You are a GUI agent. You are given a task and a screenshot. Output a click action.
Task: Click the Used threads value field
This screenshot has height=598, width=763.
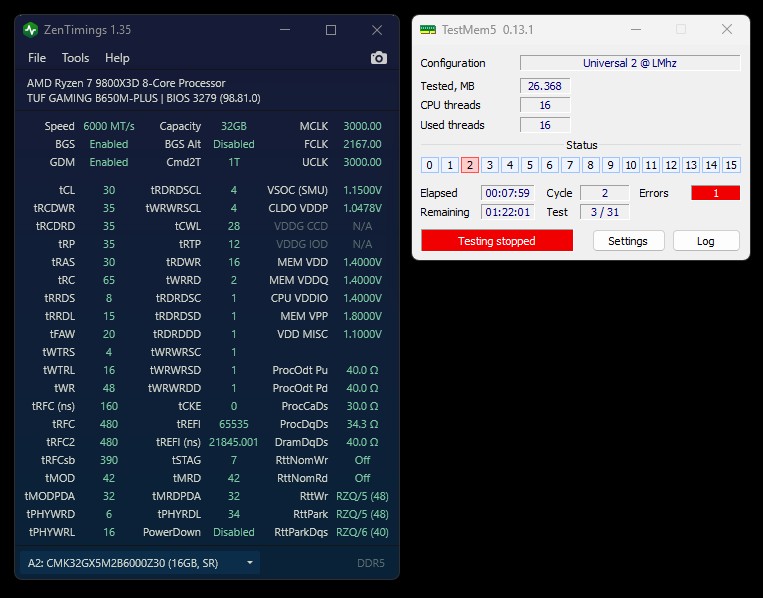(545, 125)
